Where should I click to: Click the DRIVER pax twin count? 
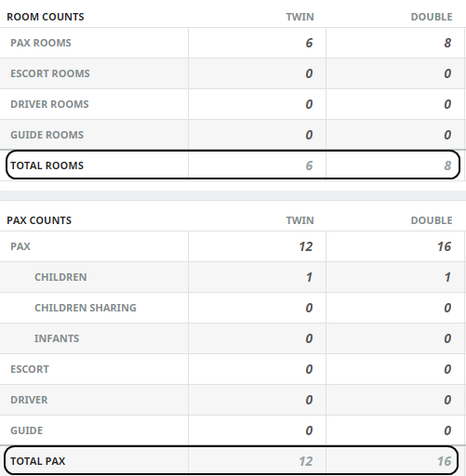[x=309, y=400]
